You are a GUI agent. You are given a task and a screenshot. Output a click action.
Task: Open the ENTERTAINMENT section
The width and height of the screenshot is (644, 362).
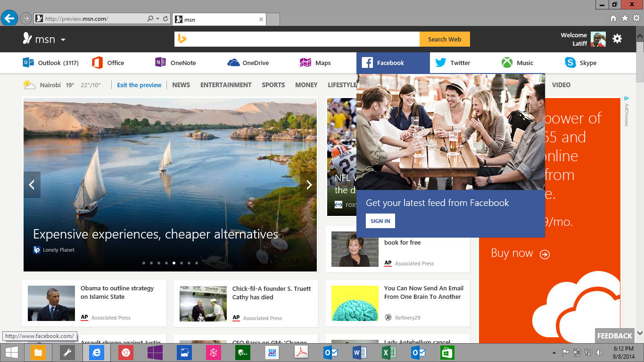point(226,85)
